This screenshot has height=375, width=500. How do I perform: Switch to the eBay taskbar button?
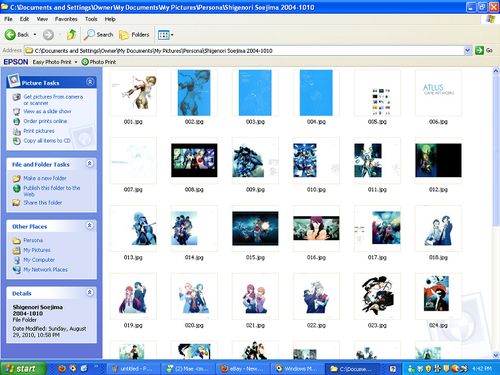(x=243, y=368)
